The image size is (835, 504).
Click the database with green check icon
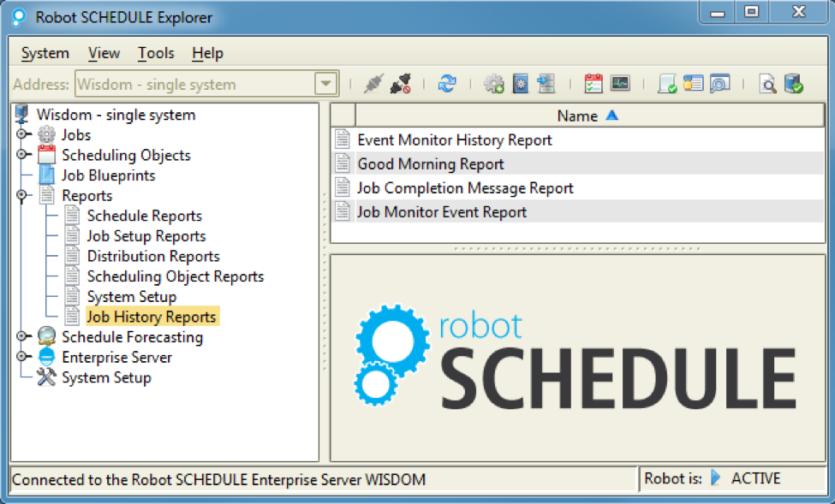[793, 84]
